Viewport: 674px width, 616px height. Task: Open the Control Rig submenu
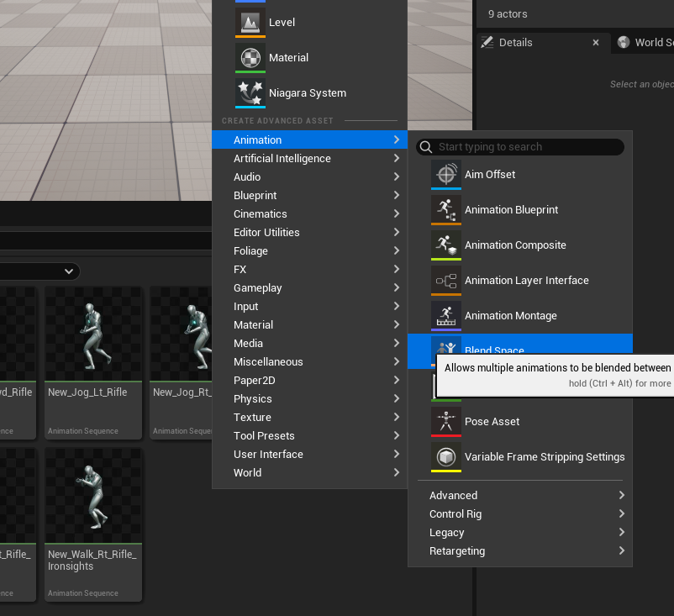tap(520, 513)
